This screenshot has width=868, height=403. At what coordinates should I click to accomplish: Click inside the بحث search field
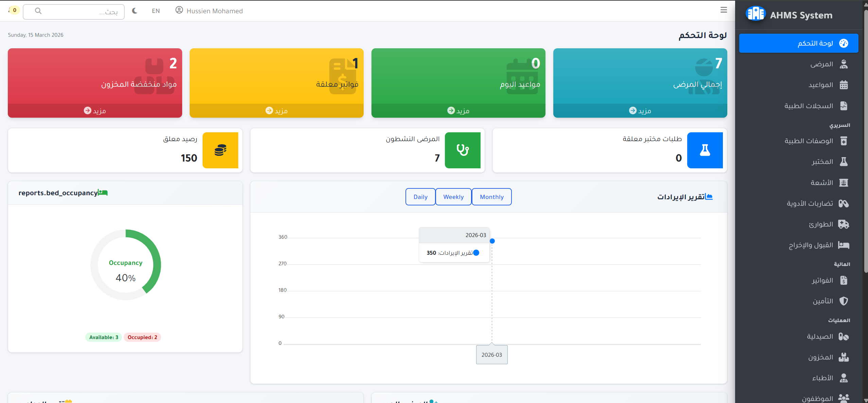74,11
